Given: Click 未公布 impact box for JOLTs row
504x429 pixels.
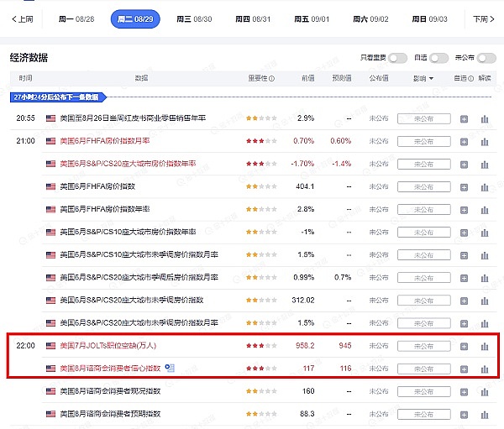Looking at the screenshot, I should click(423, 345).
